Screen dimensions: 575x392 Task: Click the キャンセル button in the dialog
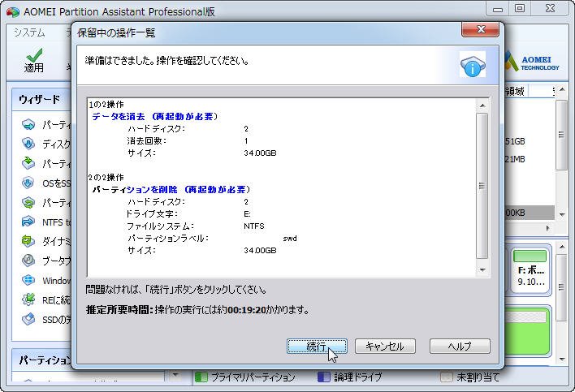[x=385, y=347]
